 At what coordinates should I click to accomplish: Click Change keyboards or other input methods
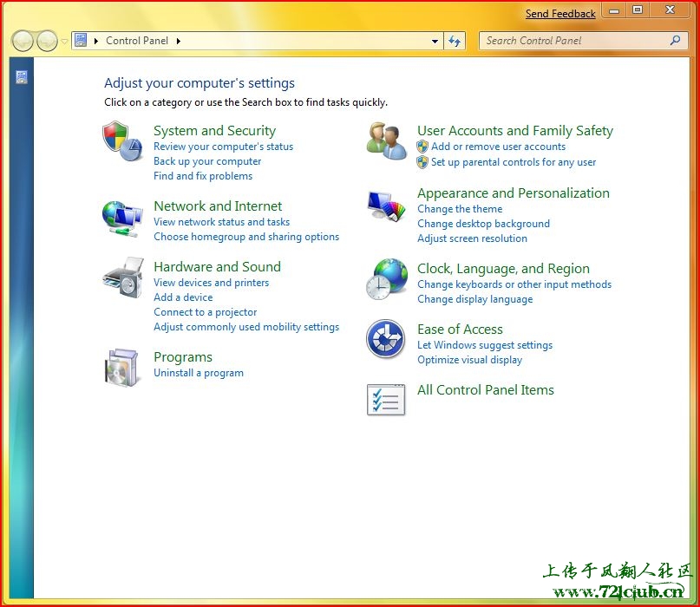click(514, 284)
